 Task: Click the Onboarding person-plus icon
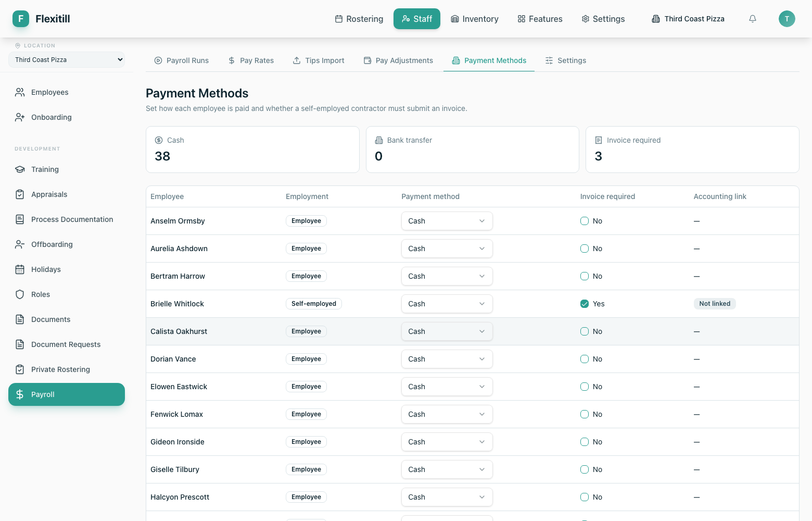[20, 117]
